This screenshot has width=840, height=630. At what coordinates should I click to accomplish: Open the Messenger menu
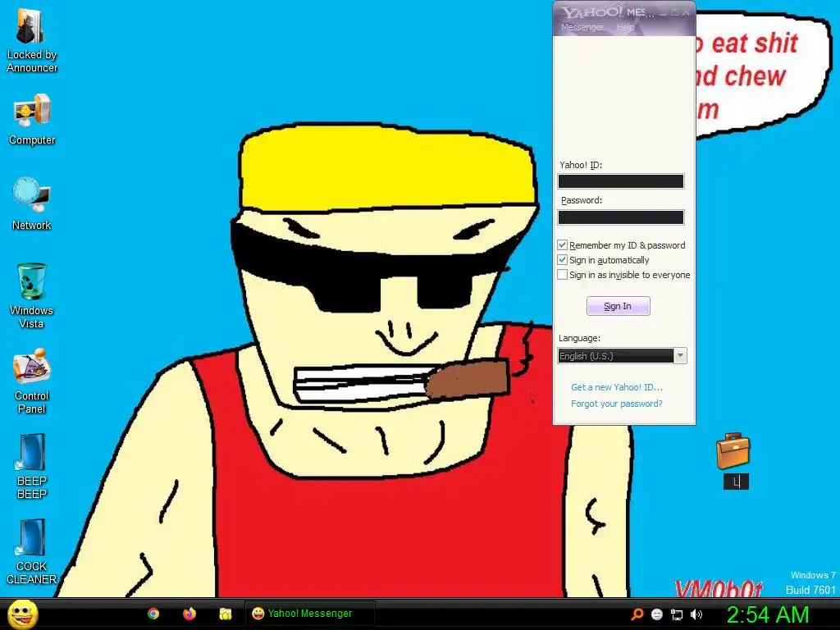582,27
